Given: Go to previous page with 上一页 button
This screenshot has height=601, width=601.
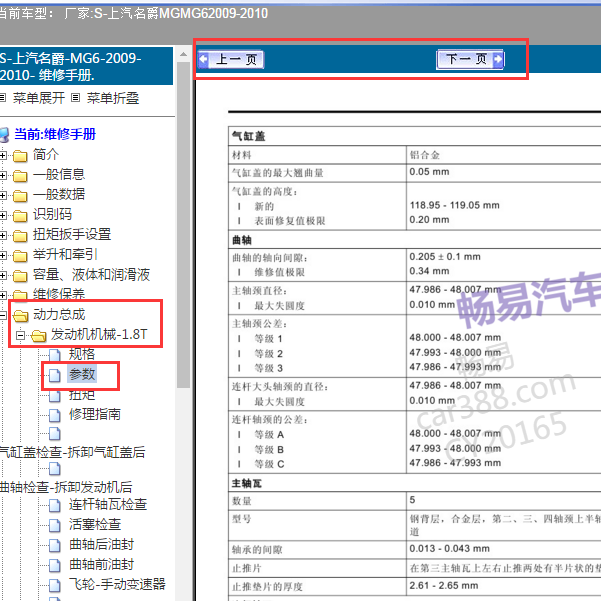Looking at the screenshot, I should pyautogui.click(x=231, y=59).
